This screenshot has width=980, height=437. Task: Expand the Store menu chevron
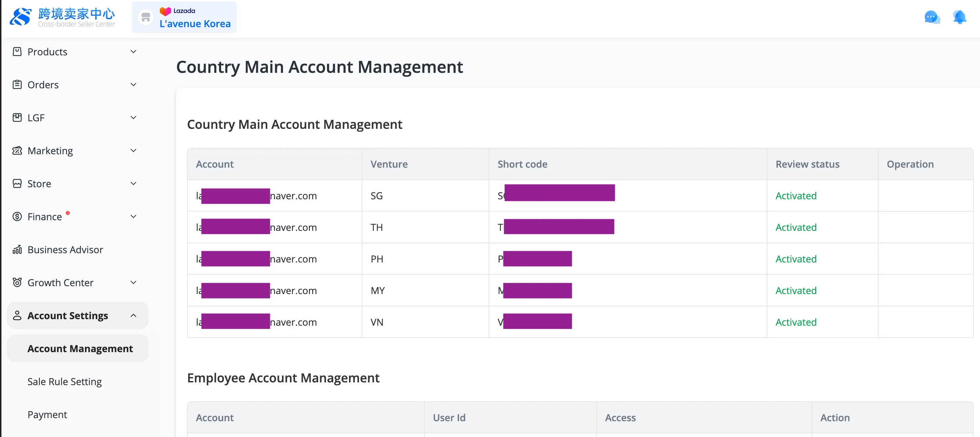(x=133, y=184)
